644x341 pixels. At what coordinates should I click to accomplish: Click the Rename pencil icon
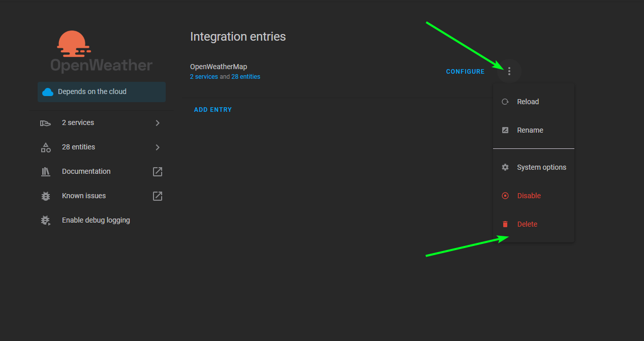(x=505, y=130)
